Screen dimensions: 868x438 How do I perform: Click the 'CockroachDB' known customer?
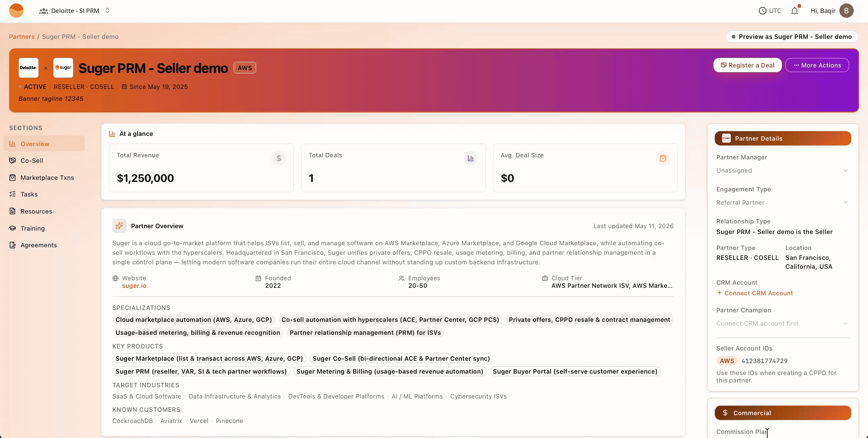133,421
